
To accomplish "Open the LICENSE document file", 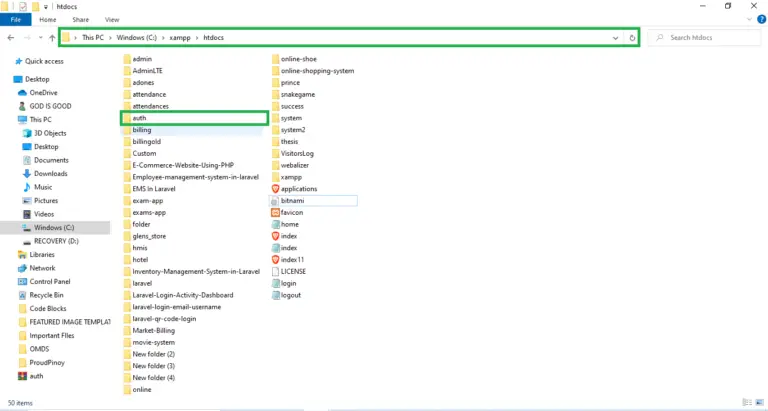I will [x=292, y=271].
